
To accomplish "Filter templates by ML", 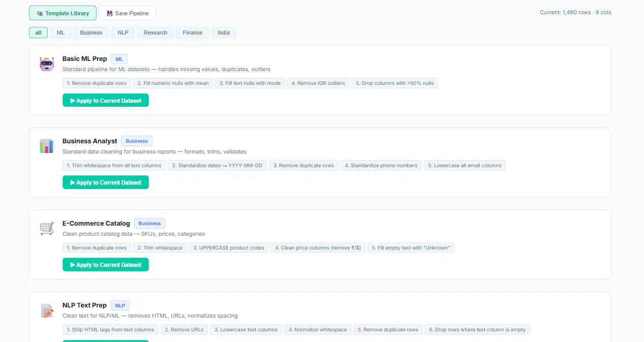I will (60, 33).
